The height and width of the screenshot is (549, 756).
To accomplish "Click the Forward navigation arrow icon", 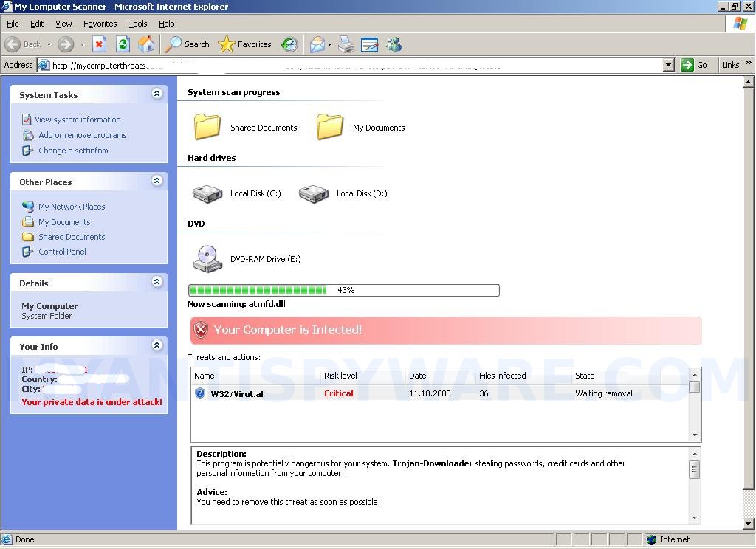I will 66,44.
